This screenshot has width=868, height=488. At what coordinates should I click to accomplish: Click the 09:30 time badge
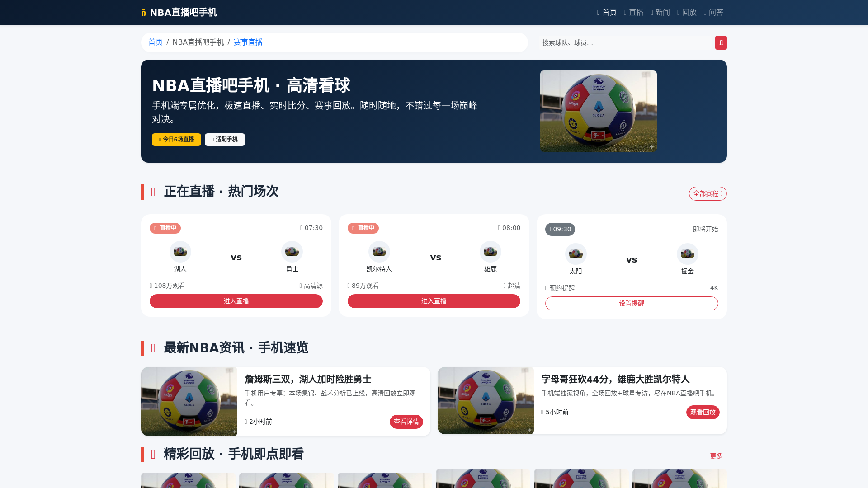point(560,230)
